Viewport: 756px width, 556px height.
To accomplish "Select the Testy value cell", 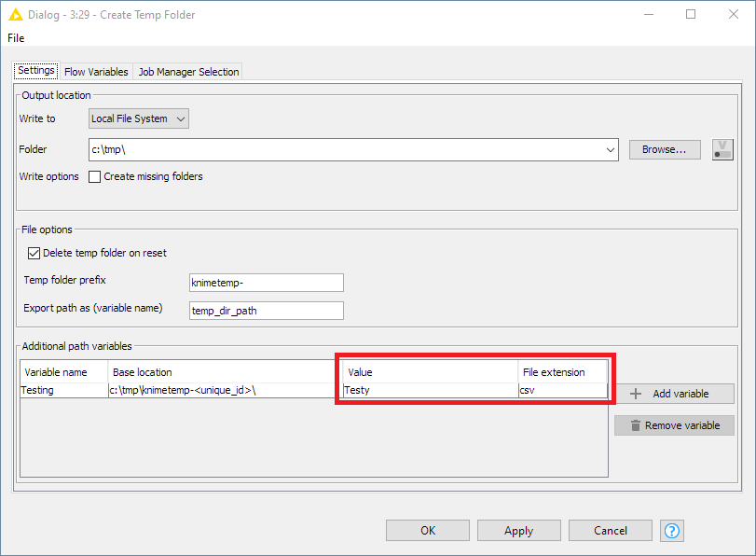I will (x=429, y=391).
